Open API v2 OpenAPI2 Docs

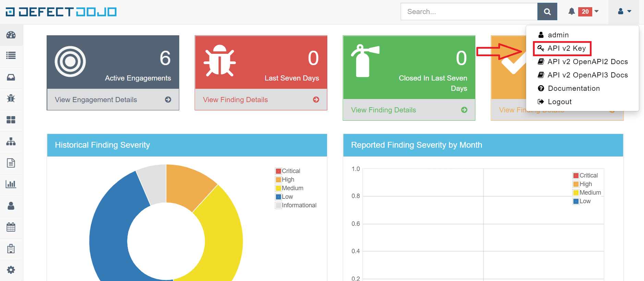coord(583,62)
